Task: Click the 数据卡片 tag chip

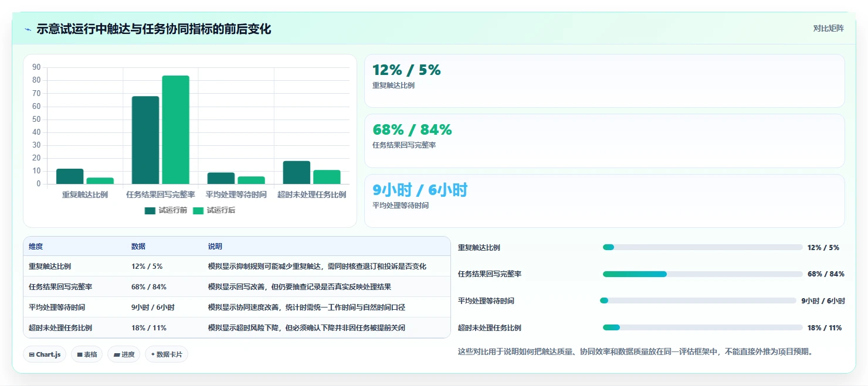Action: [167, 354]
